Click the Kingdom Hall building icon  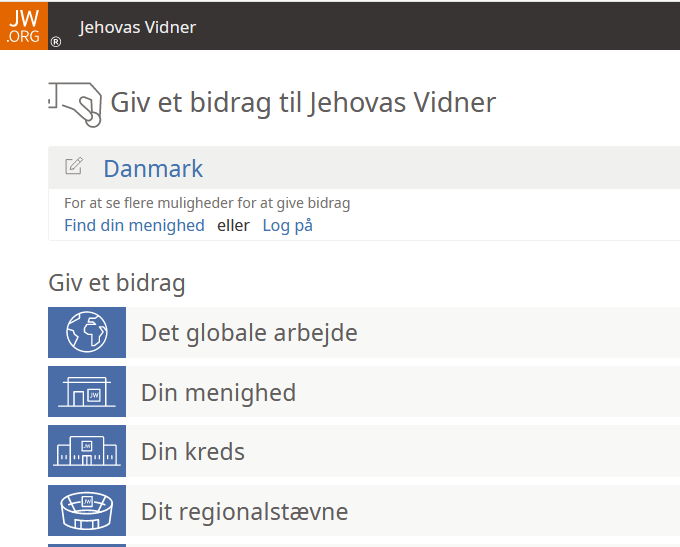click(87, 392)
